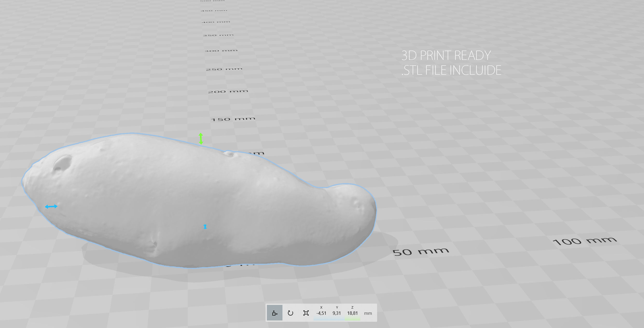Activate the Scale tool icon
Screen dimensions: 644x328
point(306,313)
